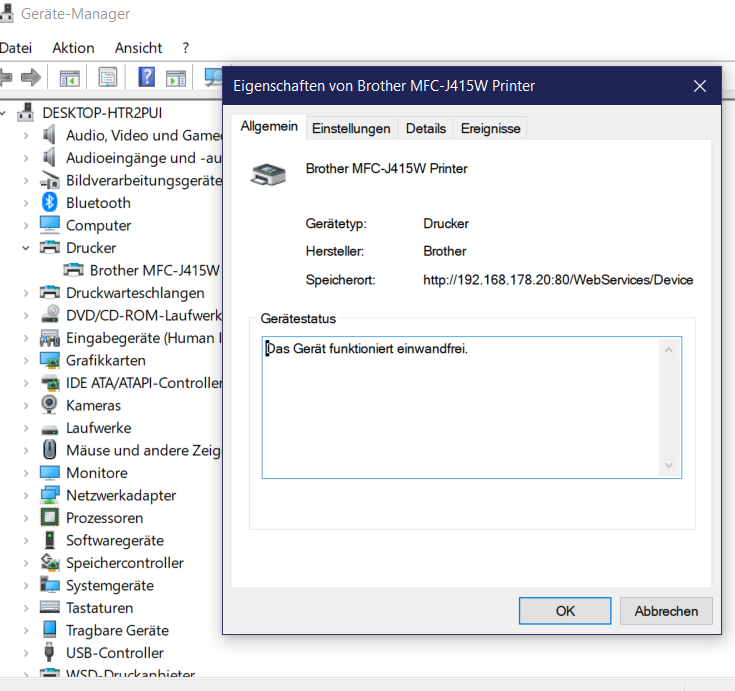Open the Aktion menu
Image resolution: width=735 pixels, height=691 pixels.
coord(73,48)
